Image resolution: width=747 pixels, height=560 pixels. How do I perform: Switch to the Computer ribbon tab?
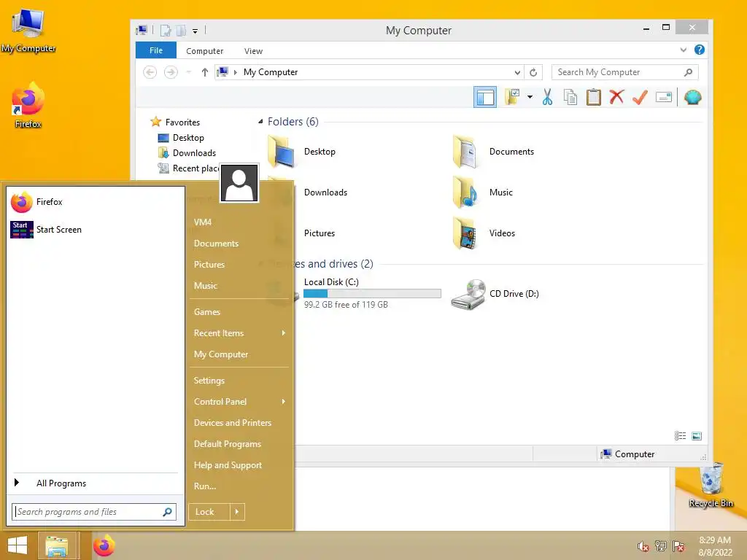pos(204,51)
